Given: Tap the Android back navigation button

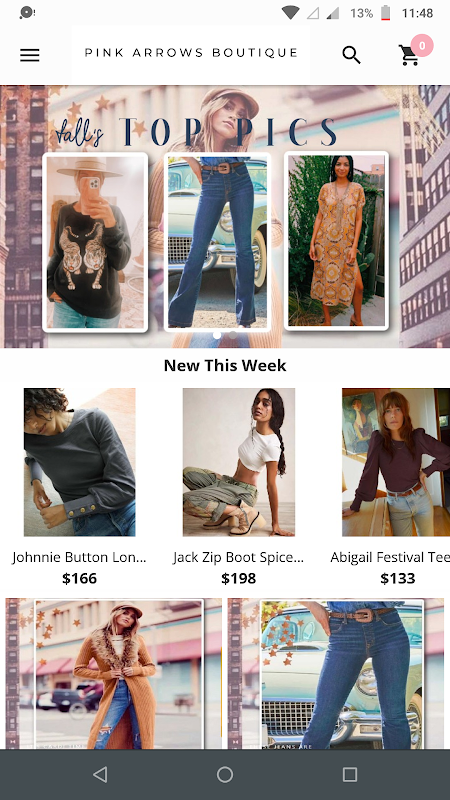Looking at the screenshot, I should point(100,774).
